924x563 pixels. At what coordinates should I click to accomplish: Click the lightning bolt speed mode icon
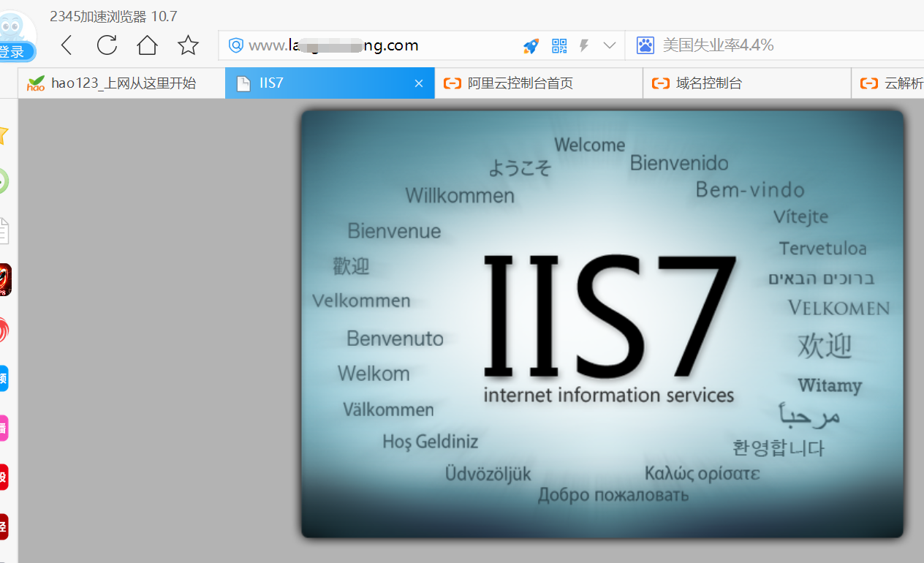[584, 46]
